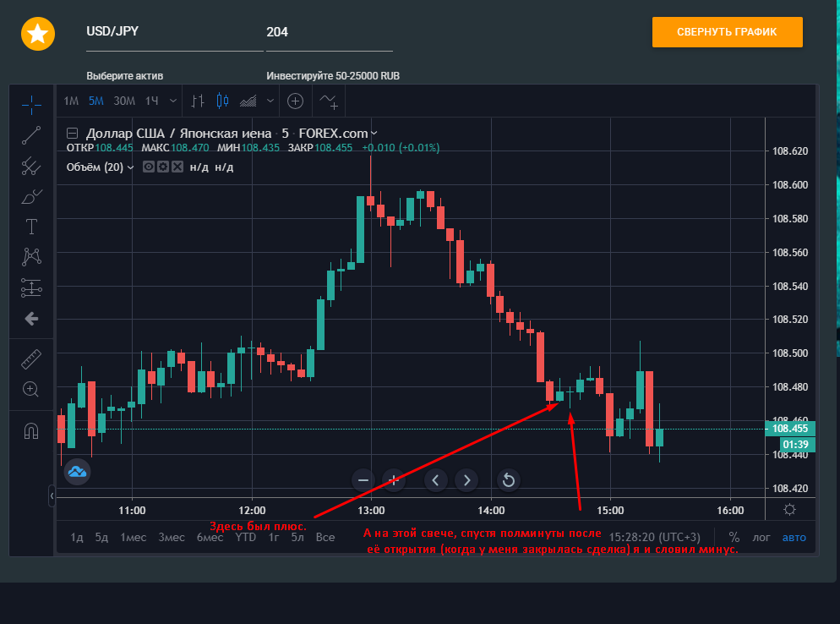840x624 pixels.
Task: Select the 30М timeframe
Action: [x=124, y=101]
